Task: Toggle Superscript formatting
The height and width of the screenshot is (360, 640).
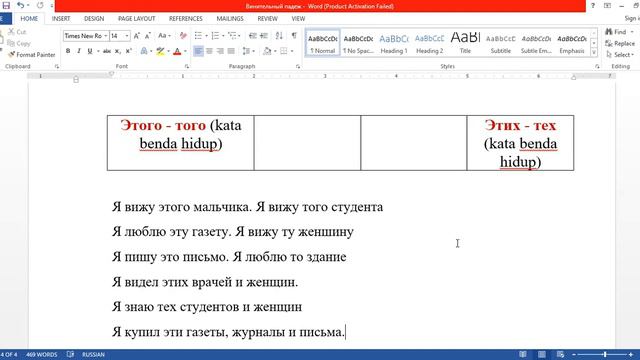Action: click(129, 51)
